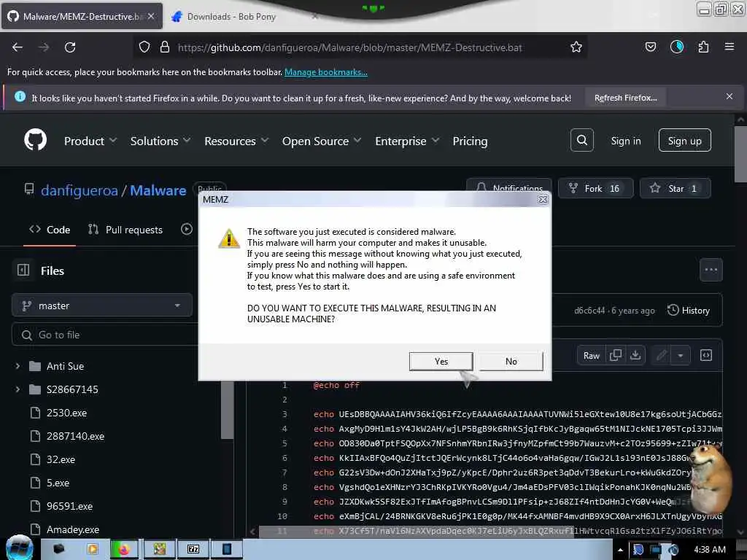Screen dimensions: 747x560
Task: Open Amadey.exe in file tree
Action: [72, 529]
